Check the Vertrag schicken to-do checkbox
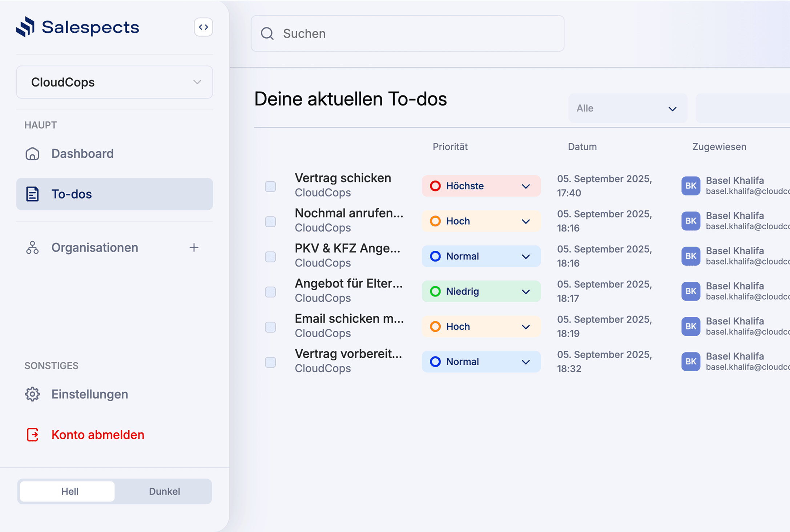The width and height of the screenshot is (790, 532). 270,186
